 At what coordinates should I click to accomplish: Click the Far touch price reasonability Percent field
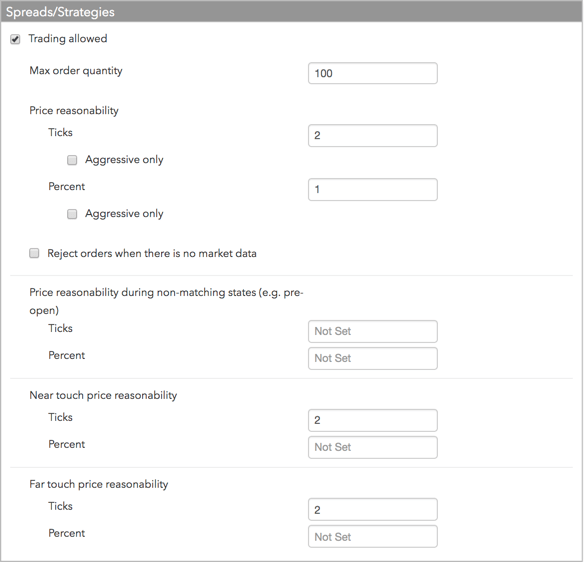pos(373,537)
